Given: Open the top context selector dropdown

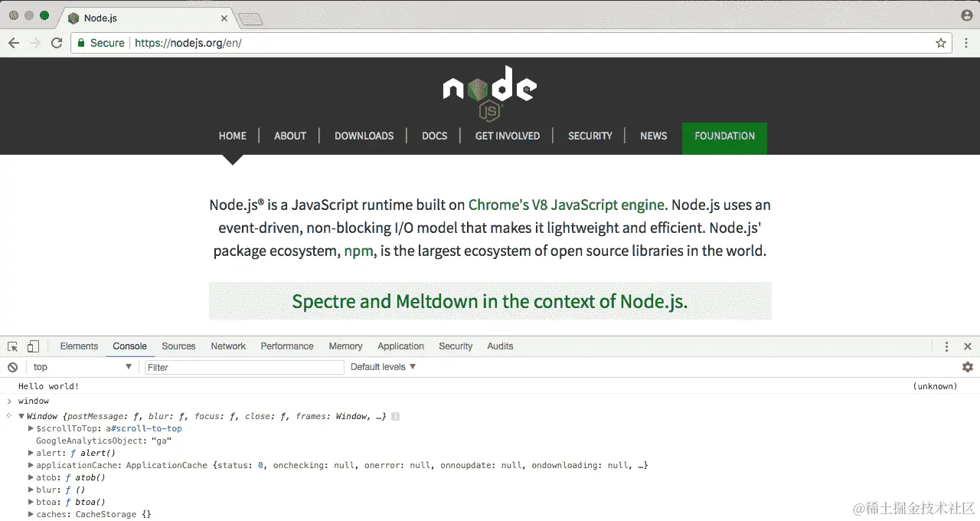Looking at the screenshot, I should point(83,367).
